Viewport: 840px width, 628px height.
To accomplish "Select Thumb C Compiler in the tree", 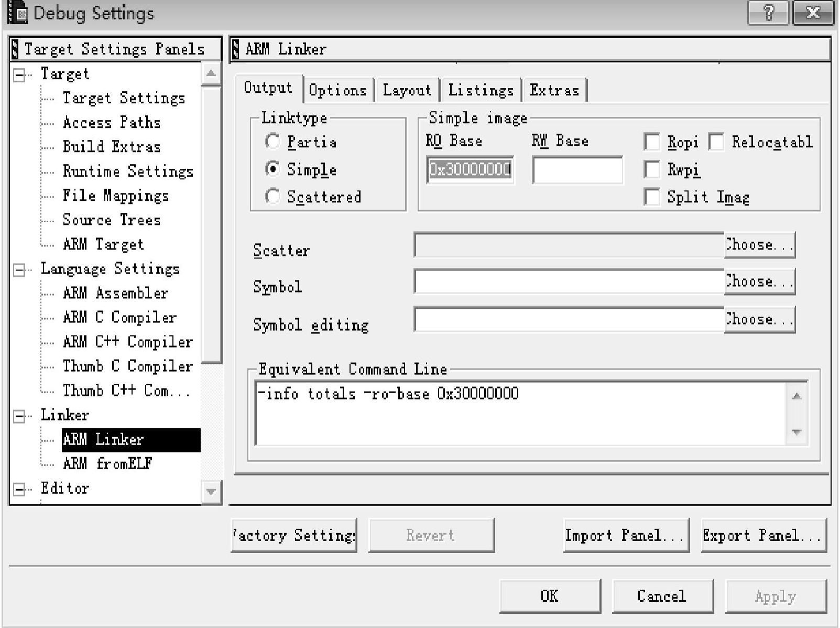I will 128,366.
